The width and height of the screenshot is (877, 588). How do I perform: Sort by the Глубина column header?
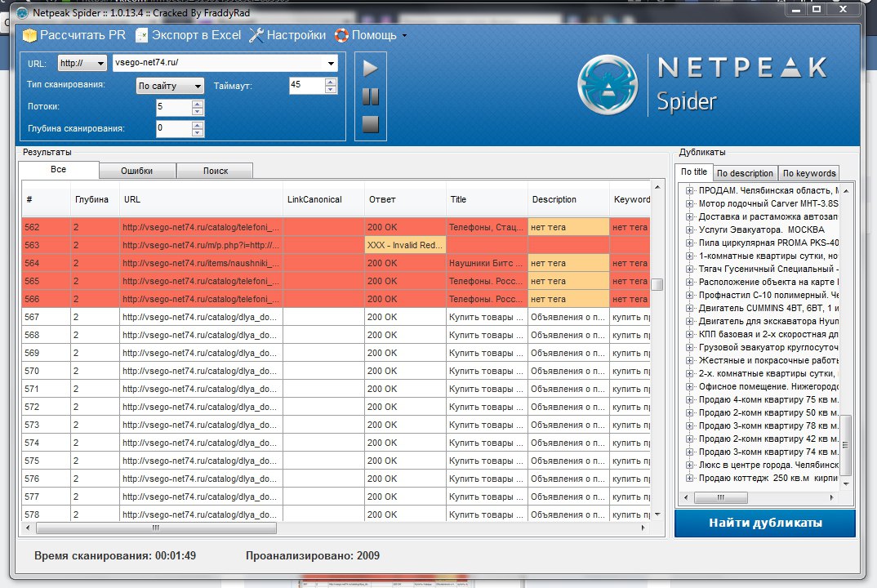(x=95, y=199)
